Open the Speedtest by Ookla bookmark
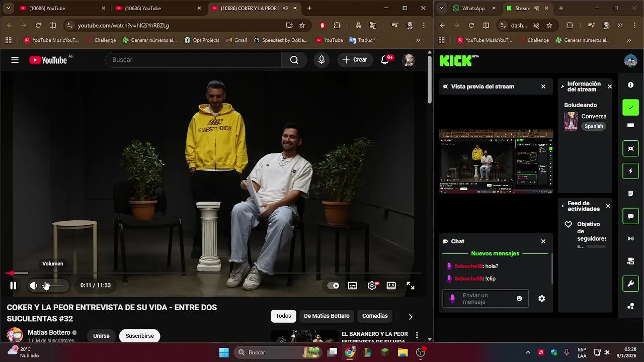The height and width of the screenshot is (362, 644). pyautogui.click(x=282, y=40)
